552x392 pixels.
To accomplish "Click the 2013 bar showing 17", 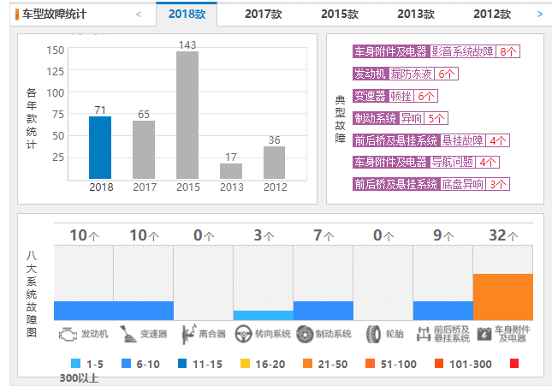I will coord(231,171).
